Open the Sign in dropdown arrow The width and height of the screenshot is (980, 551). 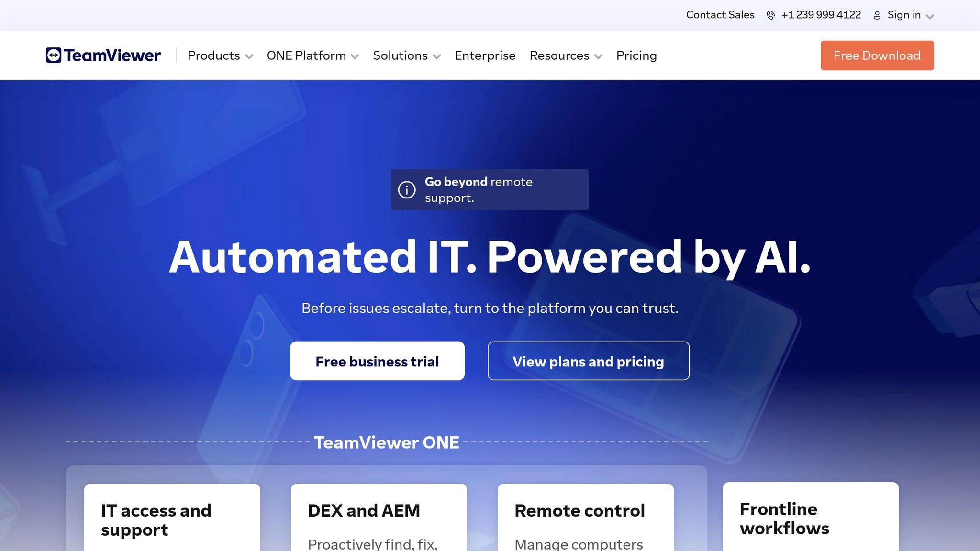[930, 17]
